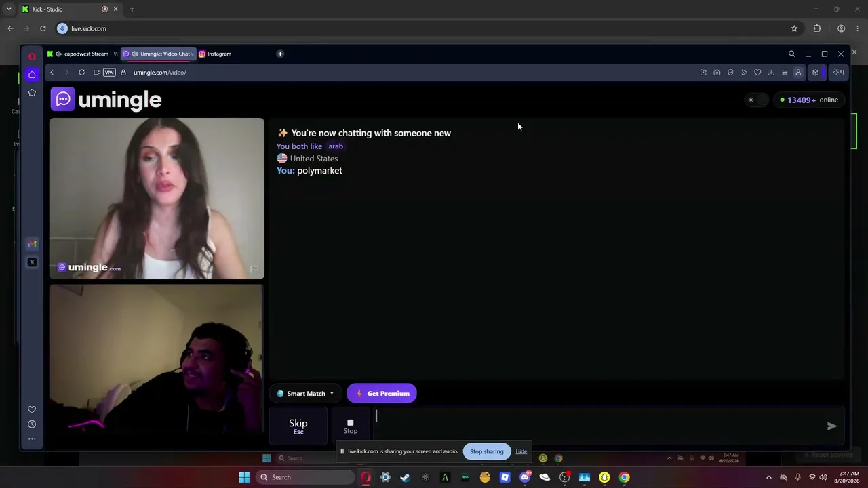Viewport: 868px width, 488px height.
Task: Open the Smart Match dropdown
Action: (305, 394)
